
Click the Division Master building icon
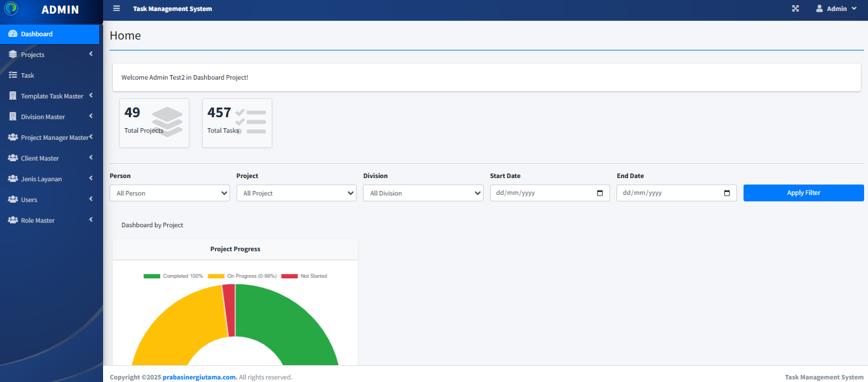coord(13,117)
